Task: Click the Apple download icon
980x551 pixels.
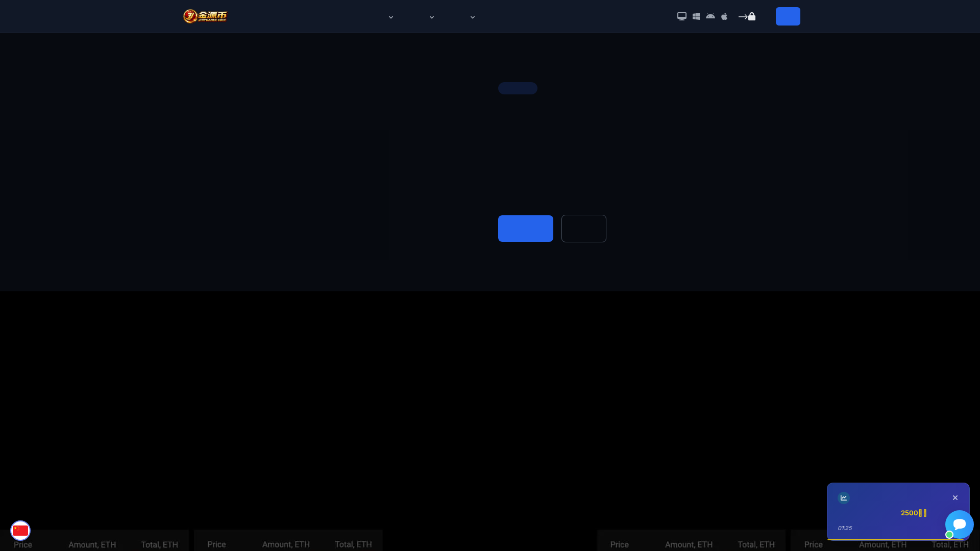Action: (725, 16)
